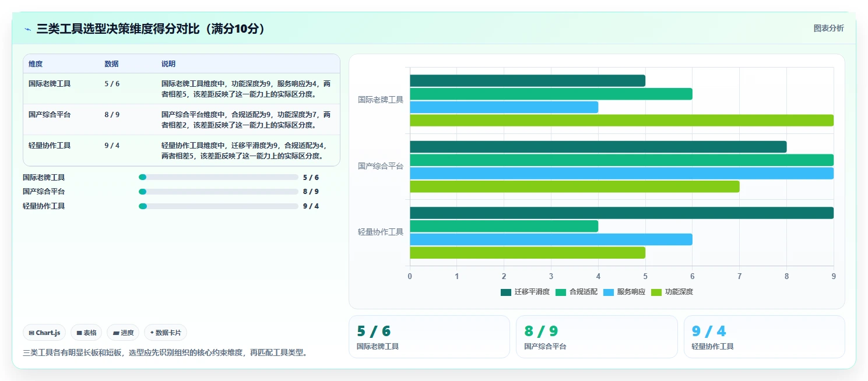This screenshot has width=868, height=381.
Task: Click 国产综合平台 y-axis label in chart
Action: coord(381,166)
